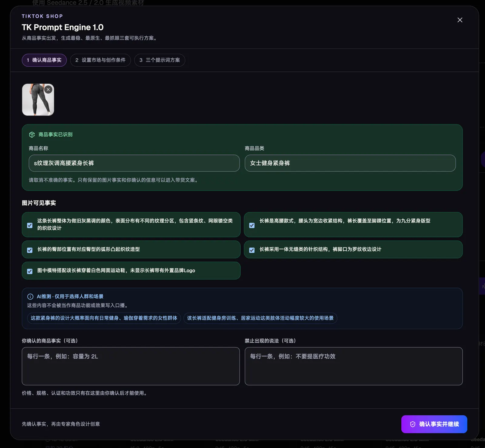Close the TK Prompt Engine dialog

point(460,20)
